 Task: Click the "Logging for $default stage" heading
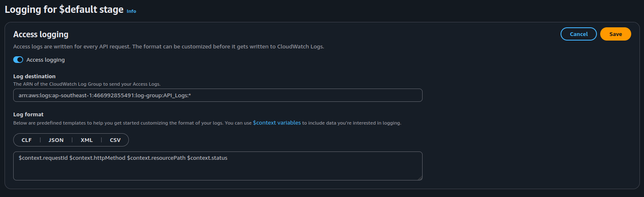(64, 10)
